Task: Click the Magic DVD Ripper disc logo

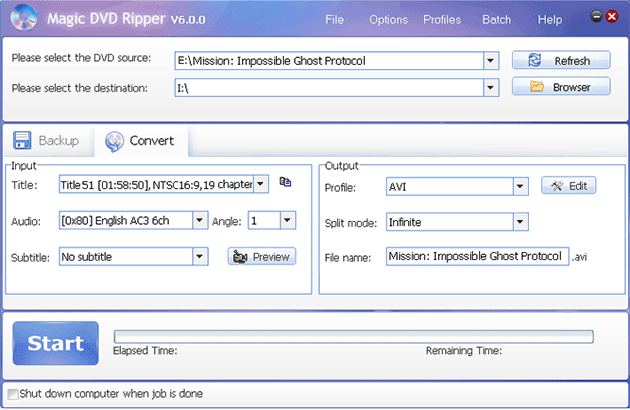Action: [25, 18]
